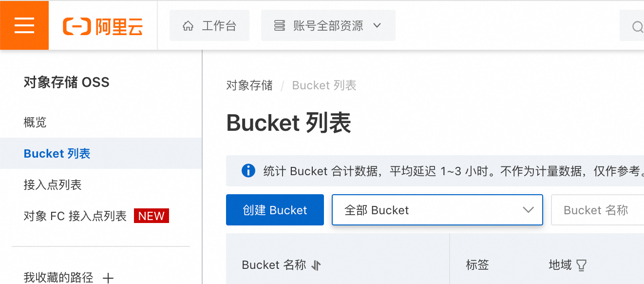Click the resources stack icon
This screenshot has height=284, width=644.
pos(280,26)
